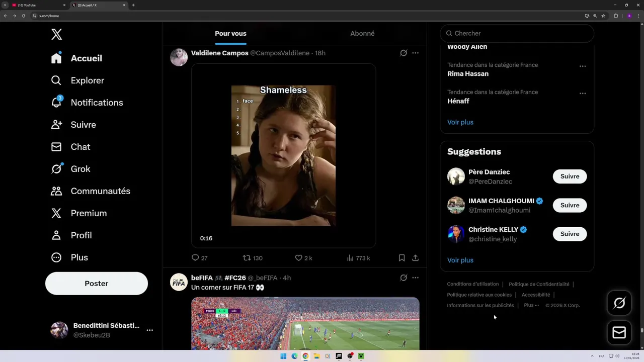Open Minecraft from the taskbar
The image size is (644, 362).
click(361, 356)
